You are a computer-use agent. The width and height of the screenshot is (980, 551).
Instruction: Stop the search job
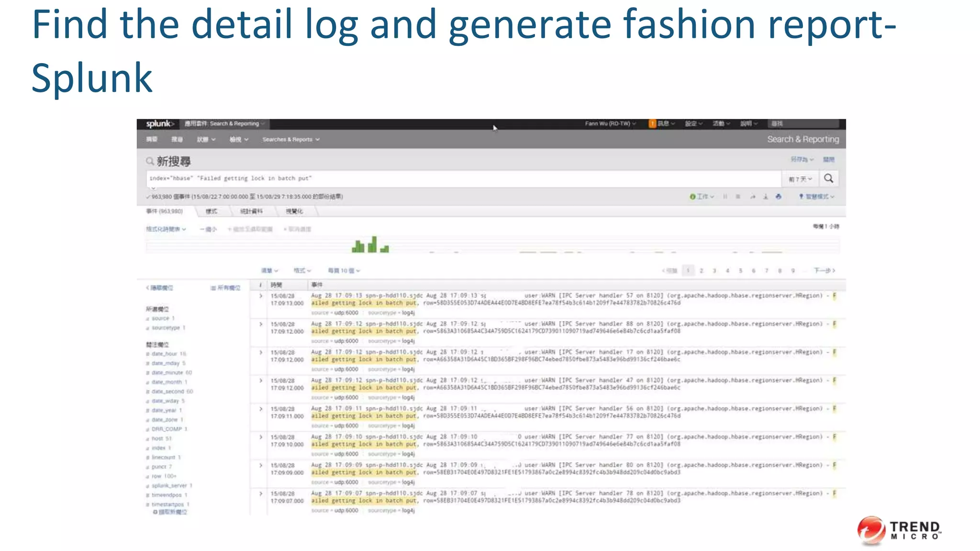738,197
